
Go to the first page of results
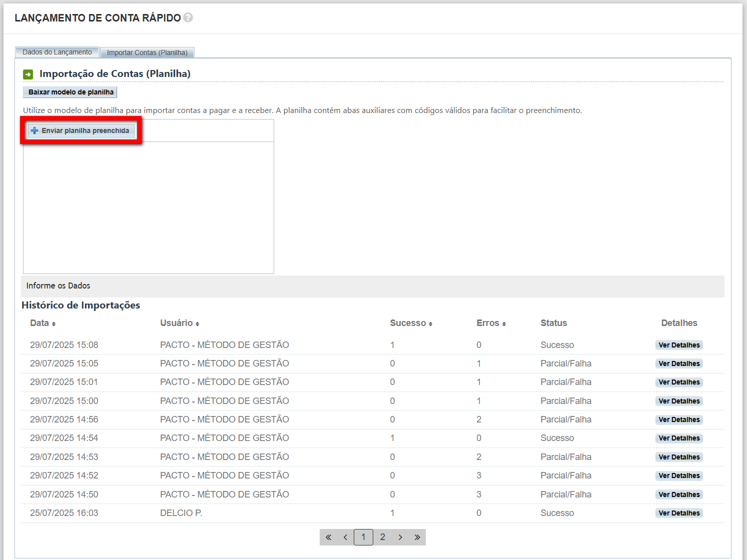coord(328,537)
